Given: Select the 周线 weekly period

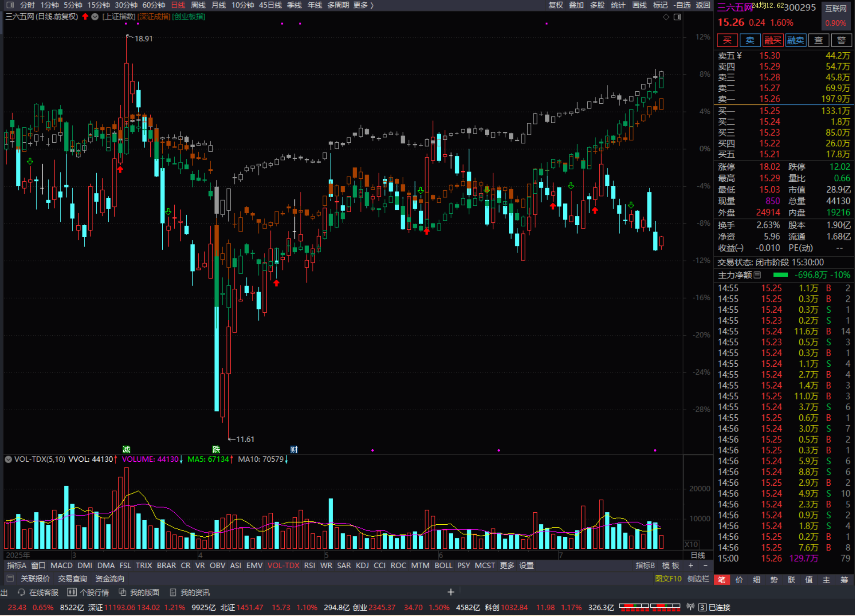Looking at the screenshot, I should (198, 5).
